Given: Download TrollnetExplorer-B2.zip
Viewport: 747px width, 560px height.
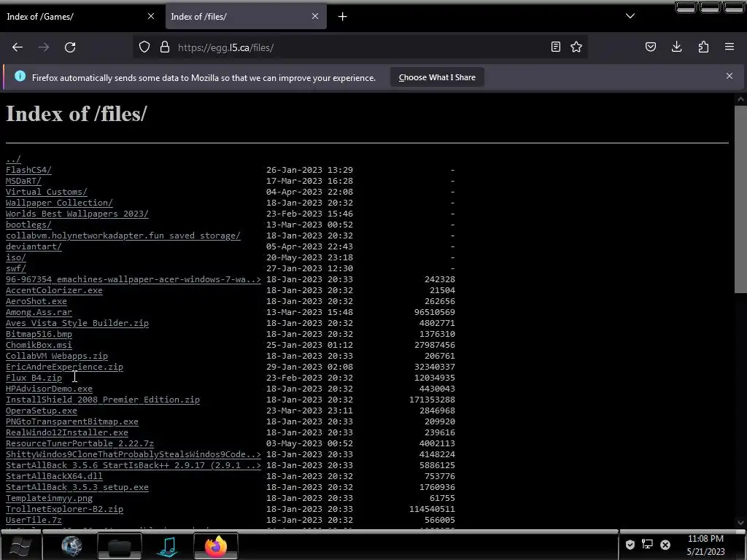Looking at the screenshot, I should [64, 510].
